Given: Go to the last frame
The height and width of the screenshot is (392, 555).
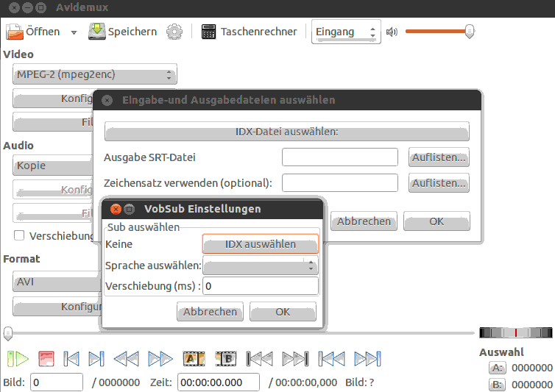Looking at the screenshot, I should click(368, 359).
